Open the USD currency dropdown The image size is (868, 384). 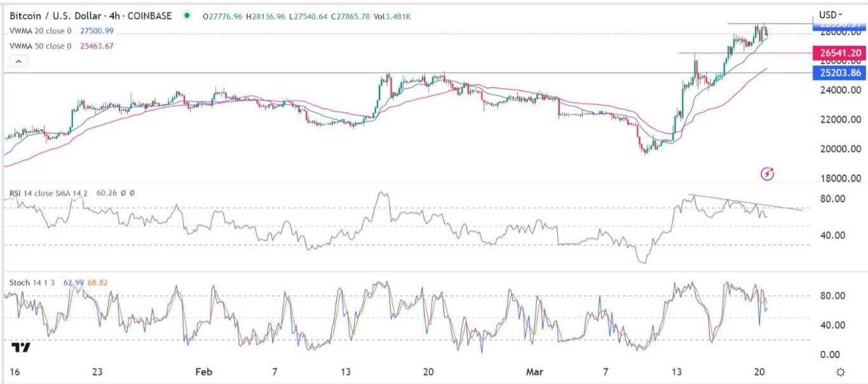point(831,15)
